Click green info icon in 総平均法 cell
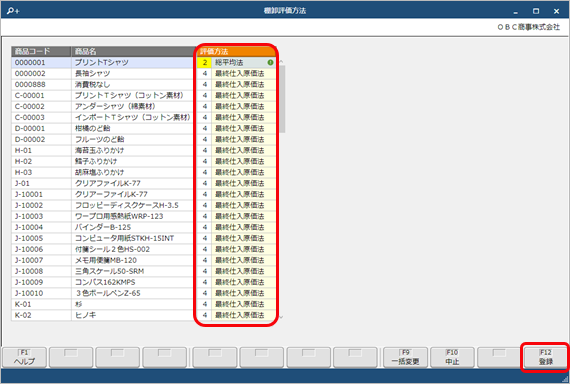This screenshot has height=384, width=570. [270, 63]
